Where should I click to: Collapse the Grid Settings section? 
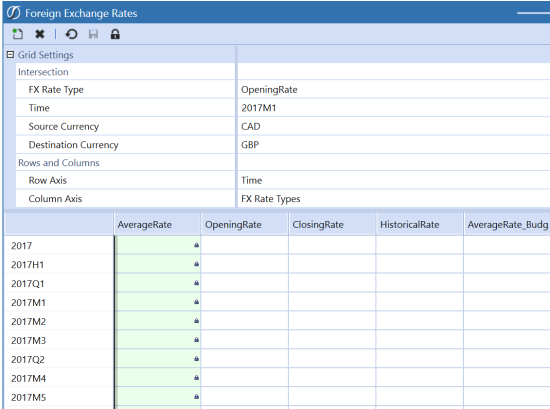pyautogui.click(x=11, y=55)
